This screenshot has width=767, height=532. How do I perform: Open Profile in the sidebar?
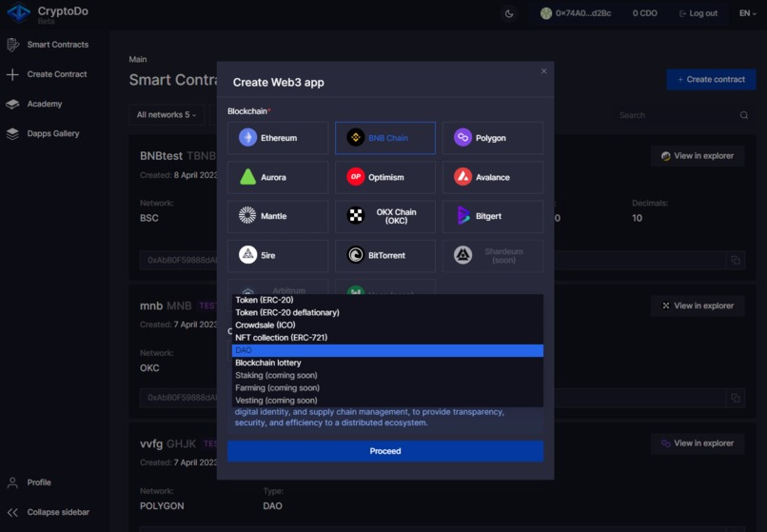(x=29, y=483)
